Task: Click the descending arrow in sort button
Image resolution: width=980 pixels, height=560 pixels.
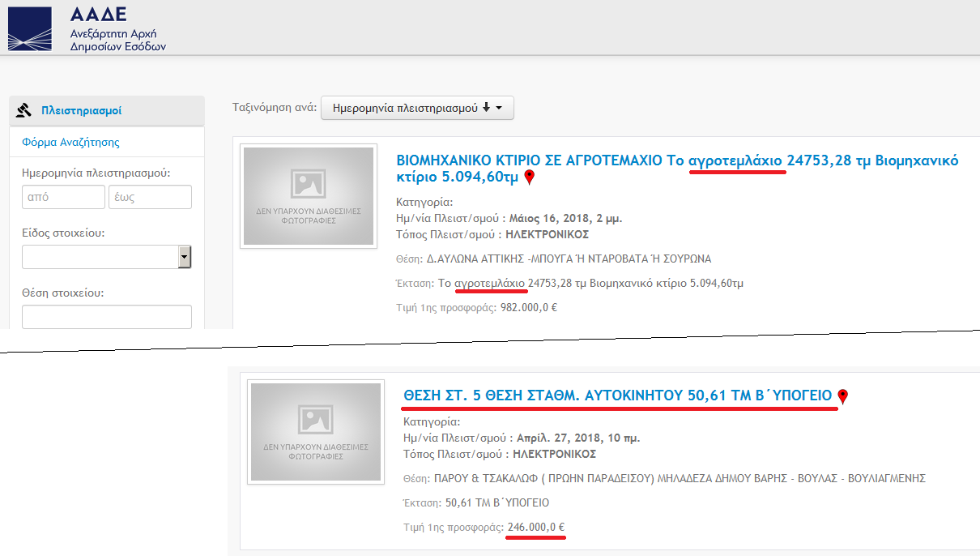Action: (x=486, y=108)
